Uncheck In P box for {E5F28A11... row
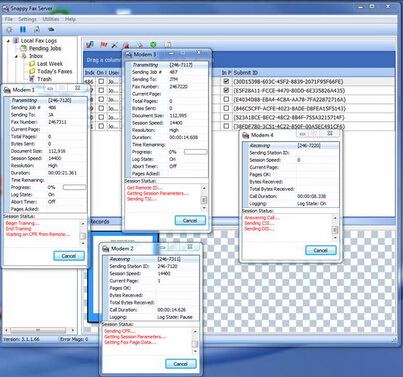 [x=226, y=90]
